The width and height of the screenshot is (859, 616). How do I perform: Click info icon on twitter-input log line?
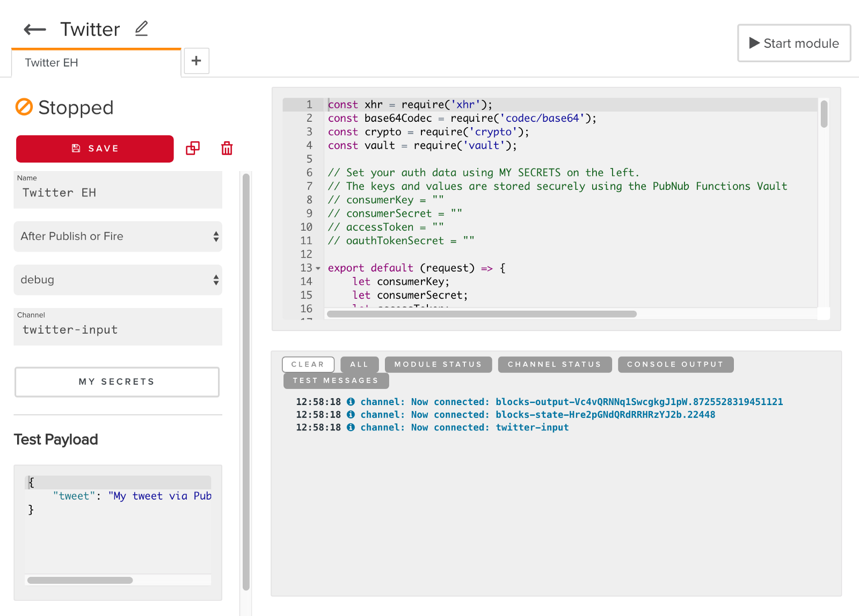(x=351, y=428)
